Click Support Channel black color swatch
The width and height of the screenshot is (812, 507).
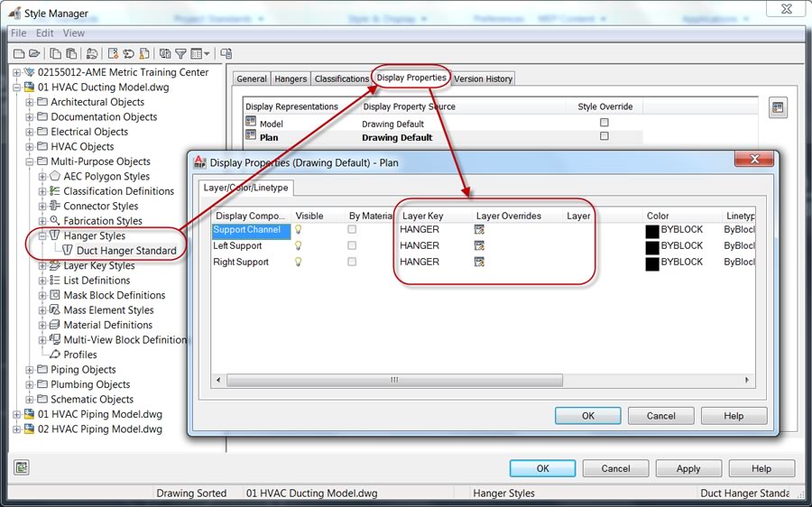pyautogui.click(x=652, y=231)
